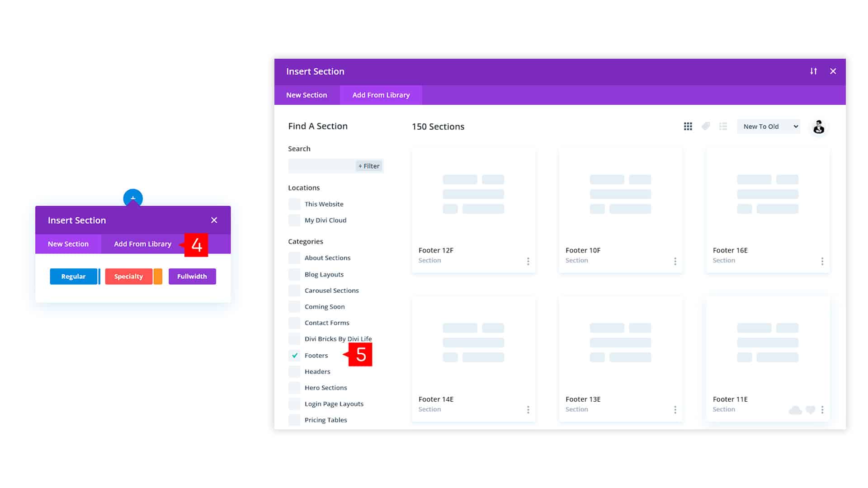Switch to list view icon
Viewport: 868px width, 488px height.
(x=723, y=127)
